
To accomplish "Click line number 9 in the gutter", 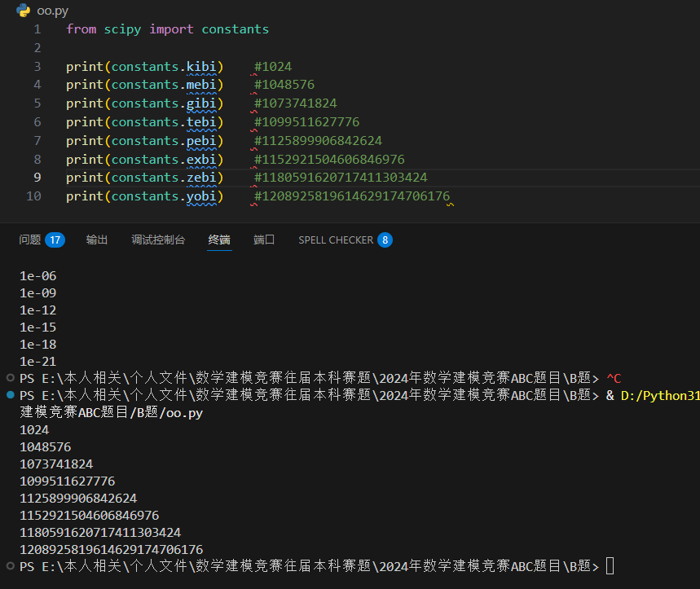I will tap(37, 178).
